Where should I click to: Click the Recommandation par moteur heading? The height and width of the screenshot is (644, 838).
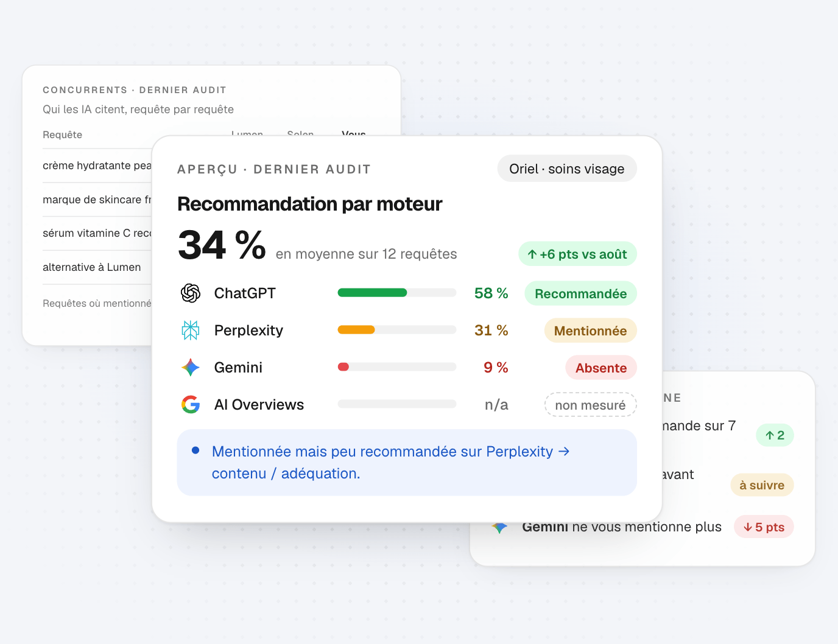point(309,204)
